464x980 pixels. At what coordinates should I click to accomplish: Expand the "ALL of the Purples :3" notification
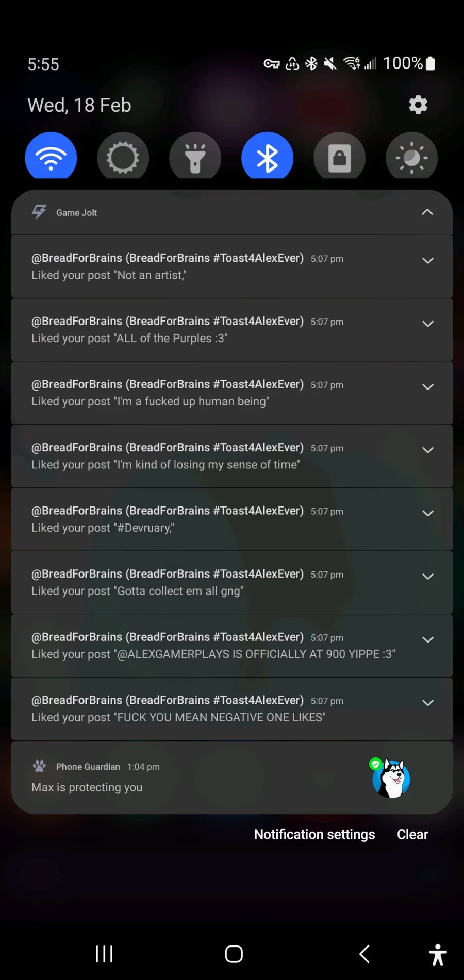[427, 324]
